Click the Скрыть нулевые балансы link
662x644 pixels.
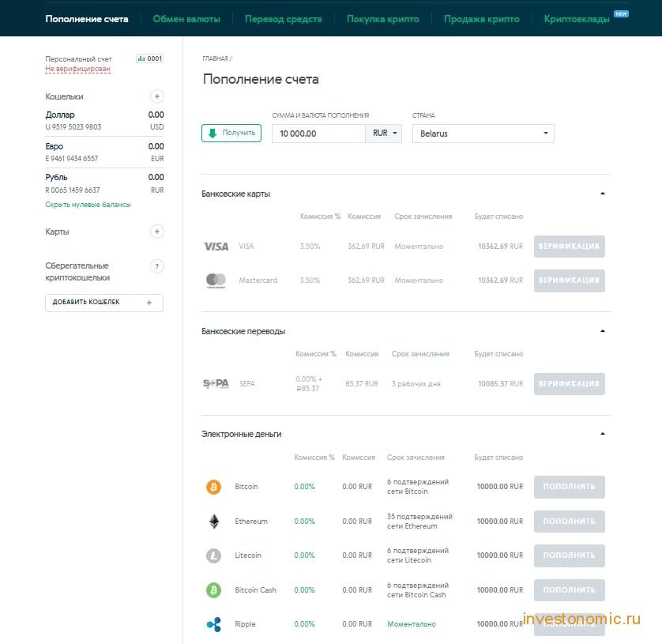click(88, 205)
